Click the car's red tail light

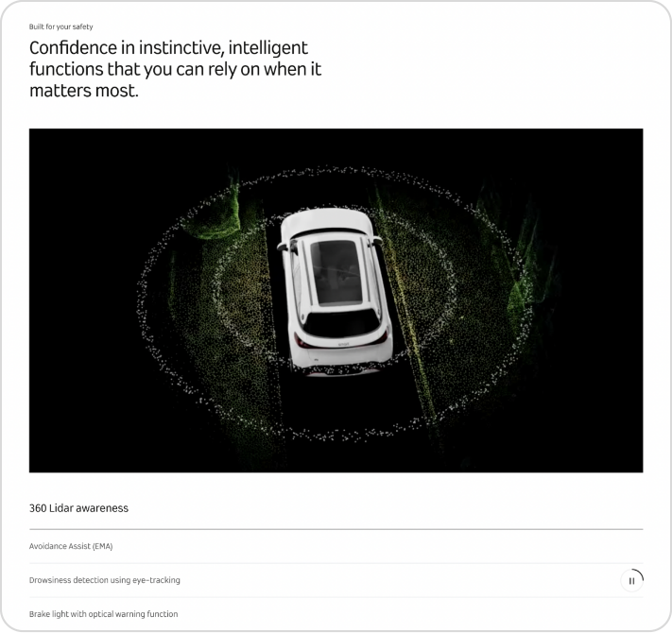point(299,341)
